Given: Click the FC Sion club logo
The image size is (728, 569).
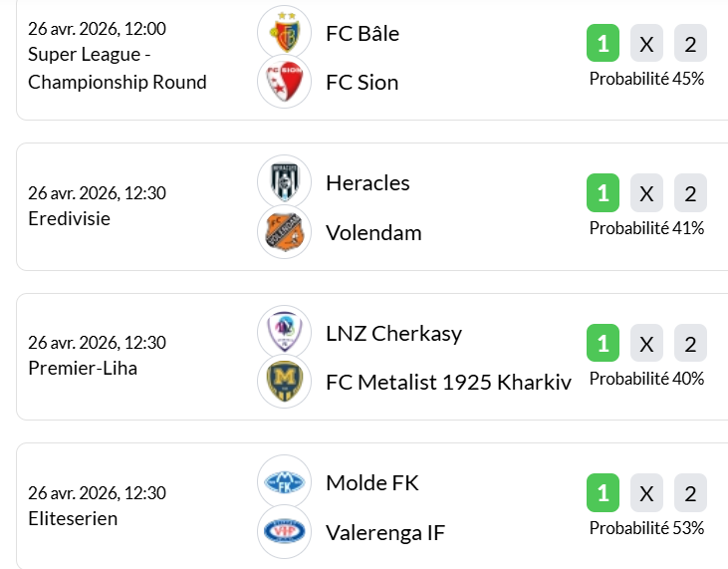Looking at the screenshot, I should 284,82.
